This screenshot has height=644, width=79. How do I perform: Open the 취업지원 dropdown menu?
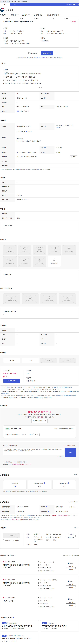[15, 15]
